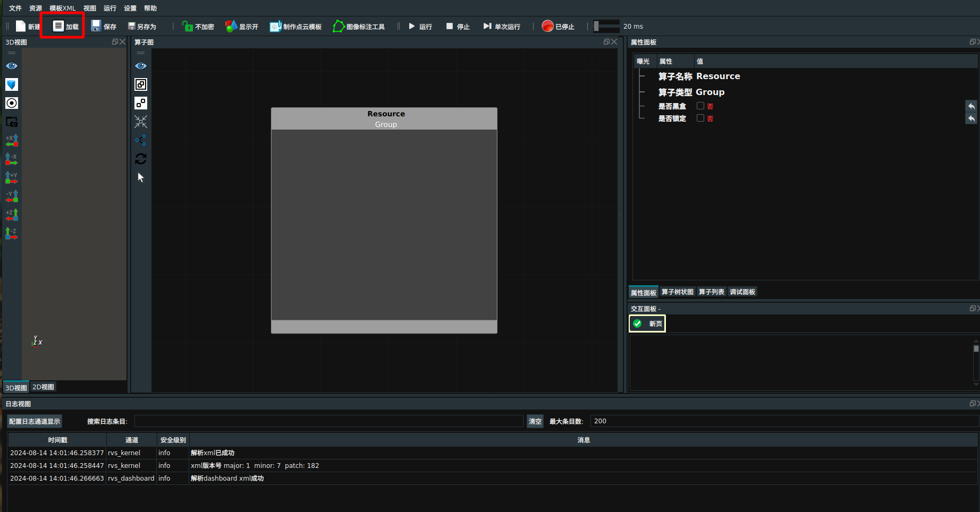Screen dimensions: 980x512
Task: Set 3D view to +Z axis direction
Action: pos(12,215)
